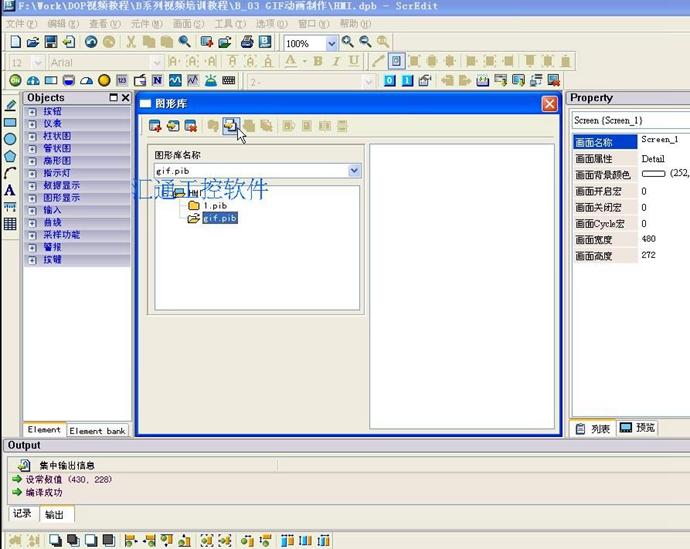Click the Undo blue circular arrow icon
690x549 pixels.
[x=91, y=42]
